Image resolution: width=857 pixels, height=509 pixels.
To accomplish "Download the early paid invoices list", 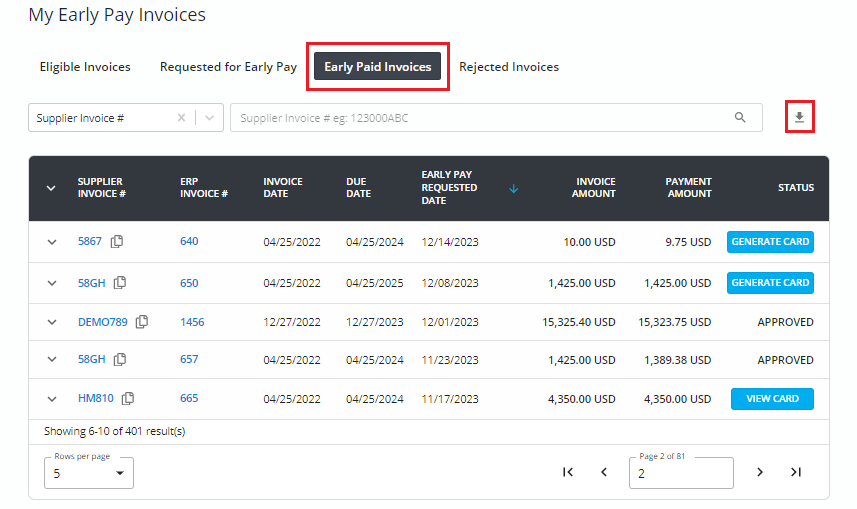I will (x=799, y=117).
